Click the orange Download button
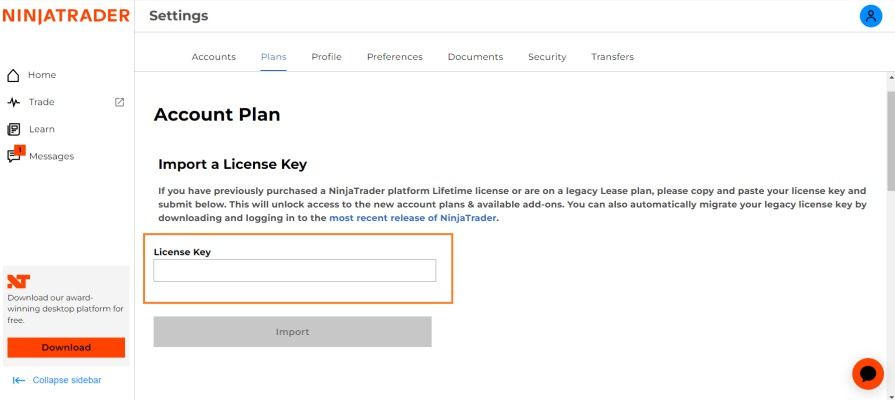 66,348
